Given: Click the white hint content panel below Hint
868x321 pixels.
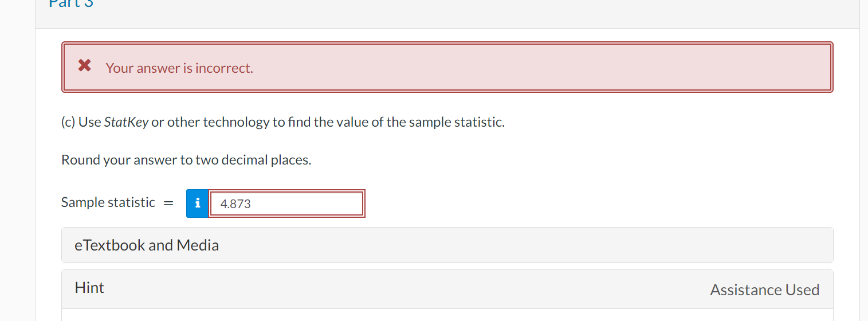Looking at the screenshot, I should point(447,315).
